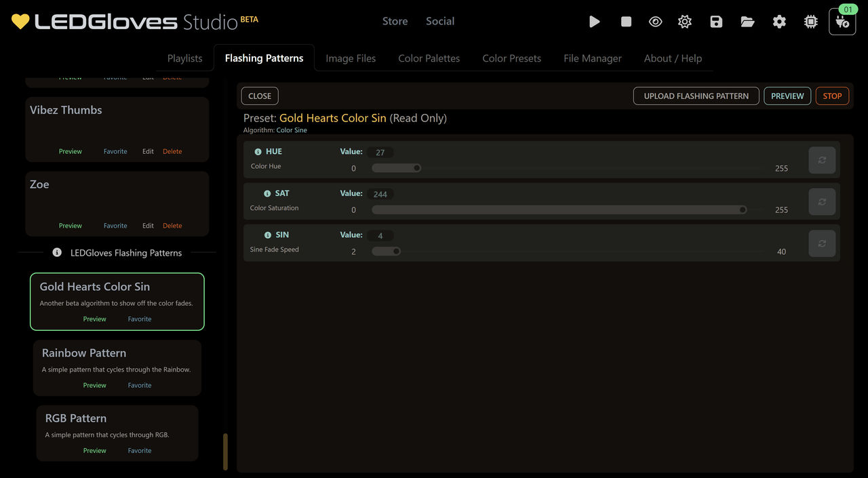868x478 pixels.
Task: Click the SAT value field showing 244
Action: click(x=380, y=194)
